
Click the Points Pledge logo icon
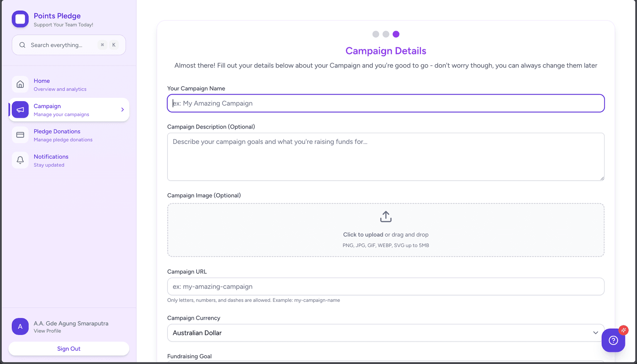click(x=20, y=19)
